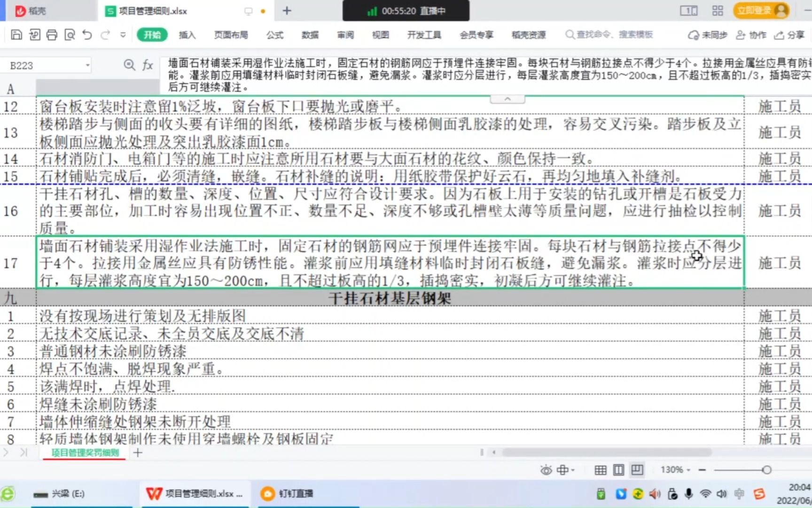Image resolution: width=812 pixels, height=508 pixels.
Task: Click the Sogou input method tray icon
Action: 759,493
